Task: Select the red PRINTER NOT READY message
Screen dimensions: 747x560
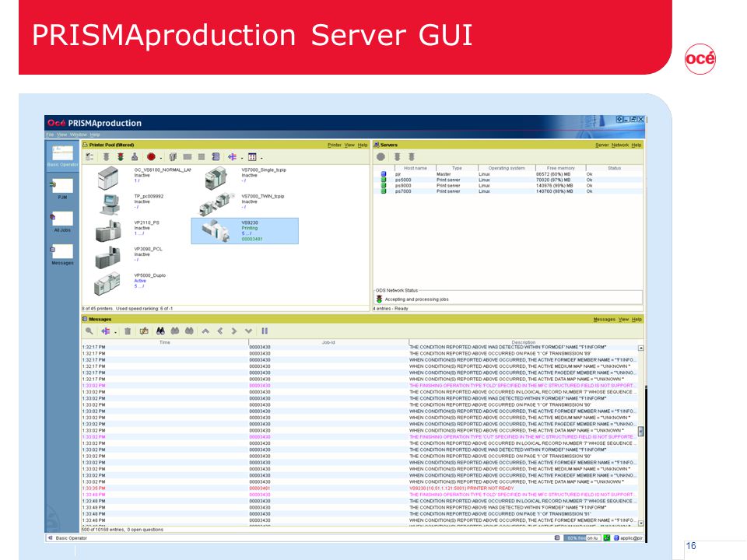Action: point(359,488)
